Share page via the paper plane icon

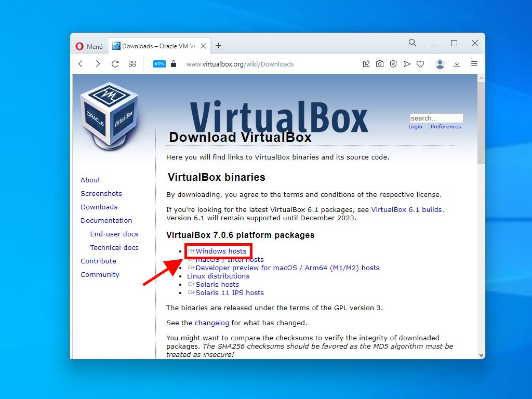[407, 63]
